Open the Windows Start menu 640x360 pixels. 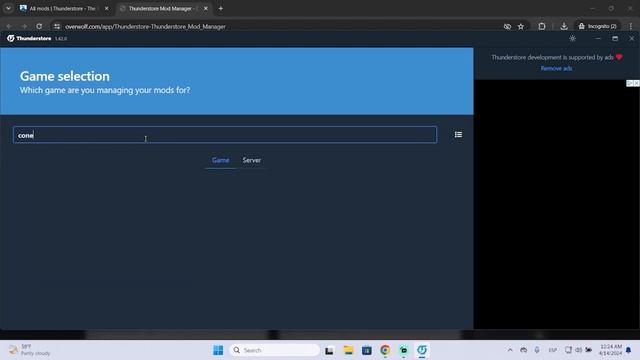[218, 350]
